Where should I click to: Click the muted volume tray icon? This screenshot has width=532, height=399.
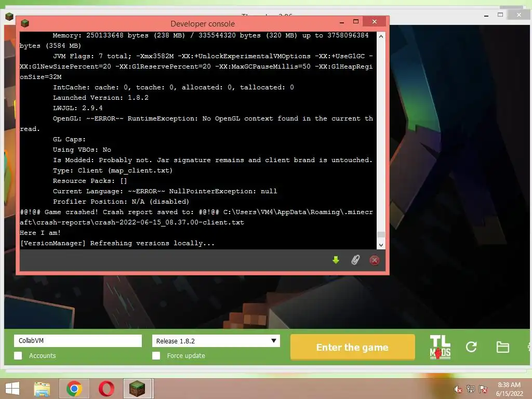click(x=458, y=389)
